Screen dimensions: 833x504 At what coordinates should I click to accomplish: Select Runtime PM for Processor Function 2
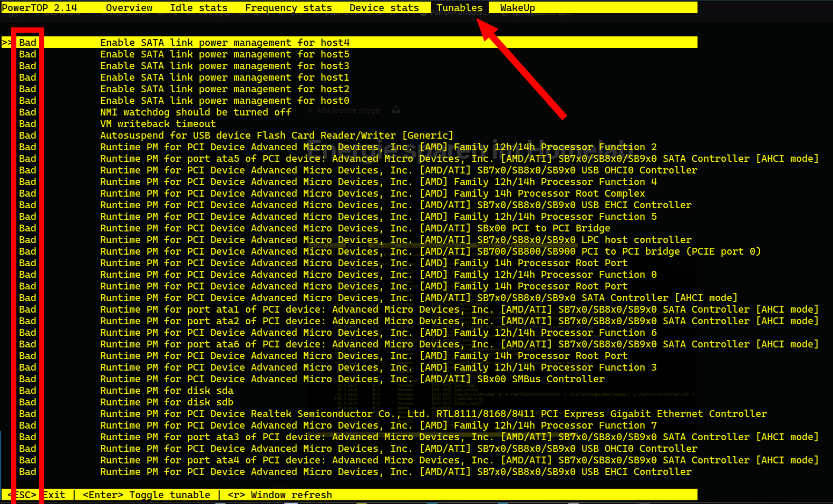click(x=379, y=147)
